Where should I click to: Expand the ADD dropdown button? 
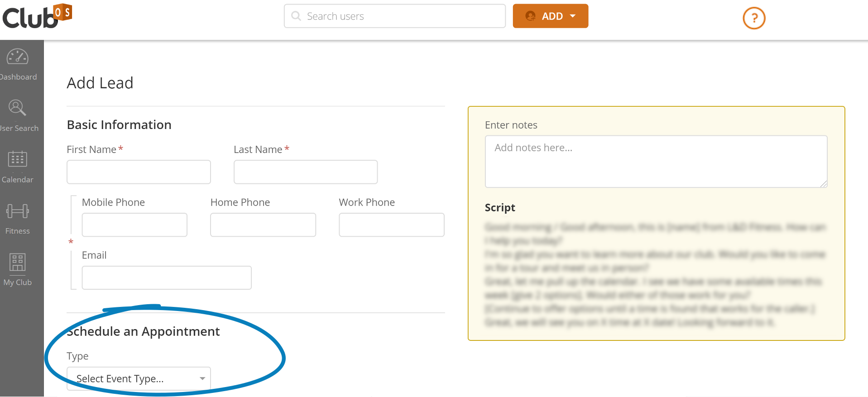pos(550,16)
